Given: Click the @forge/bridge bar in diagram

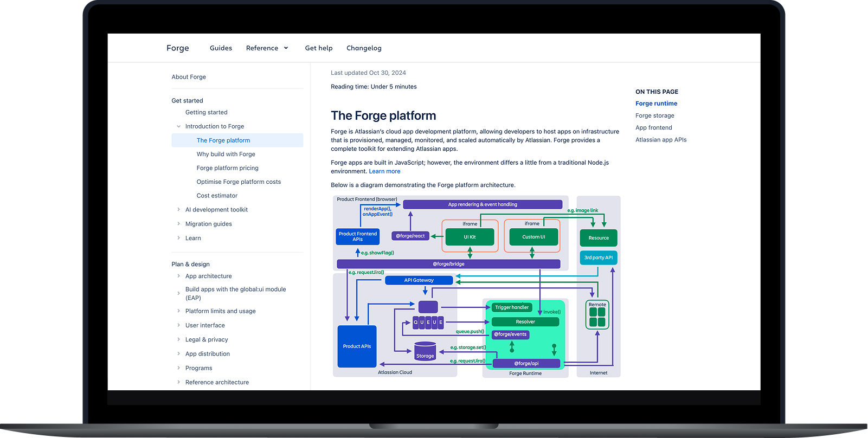Looking at the screenshot, I should coord(448,264).
